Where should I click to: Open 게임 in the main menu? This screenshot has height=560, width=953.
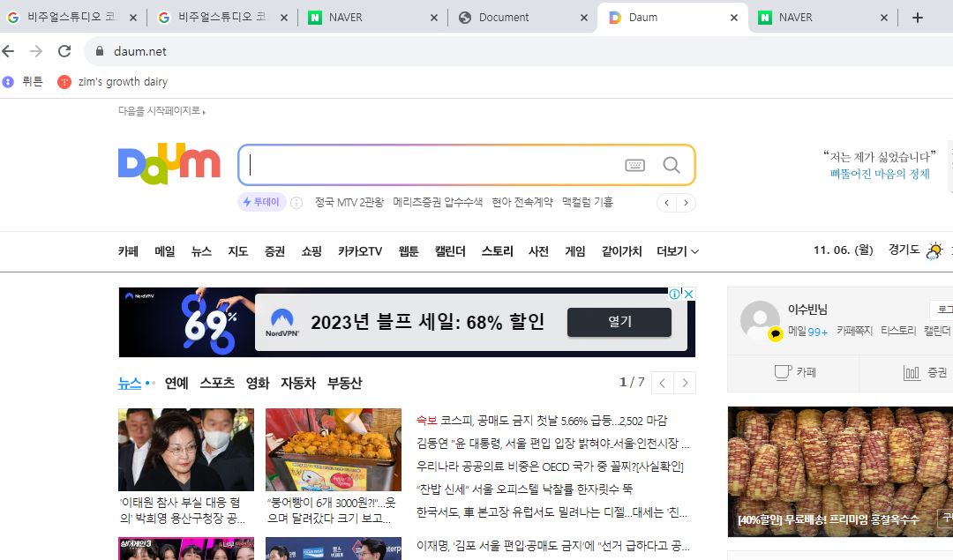pos(575,250)
